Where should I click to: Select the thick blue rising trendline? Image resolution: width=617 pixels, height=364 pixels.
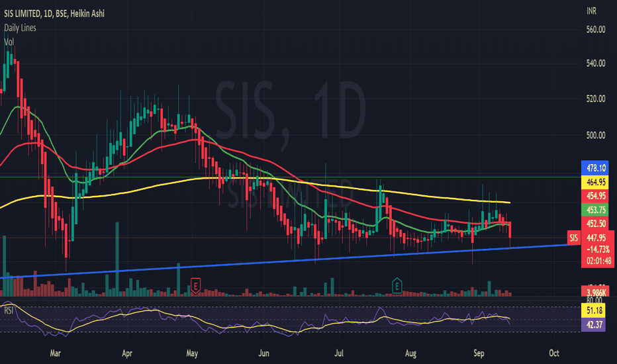291,261
